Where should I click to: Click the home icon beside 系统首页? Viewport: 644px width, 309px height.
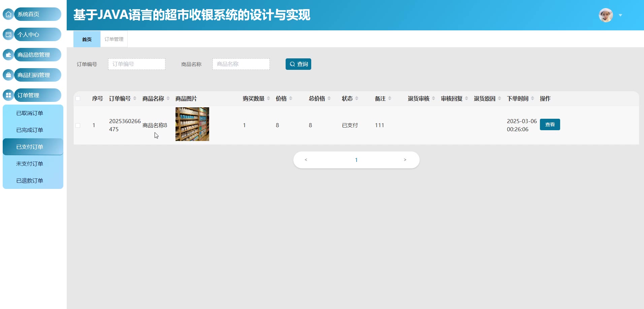pyautogui.click(x=8, y=14)
